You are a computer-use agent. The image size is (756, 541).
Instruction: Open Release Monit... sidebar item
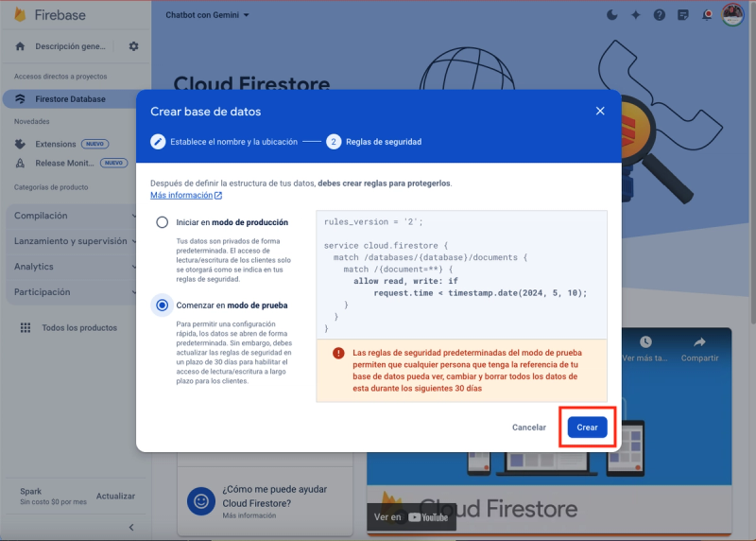tap(64, 163)
